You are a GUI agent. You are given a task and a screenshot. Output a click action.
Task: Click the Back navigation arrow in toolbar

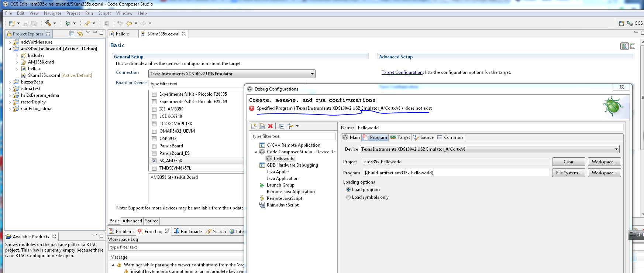tap(129, 23)
